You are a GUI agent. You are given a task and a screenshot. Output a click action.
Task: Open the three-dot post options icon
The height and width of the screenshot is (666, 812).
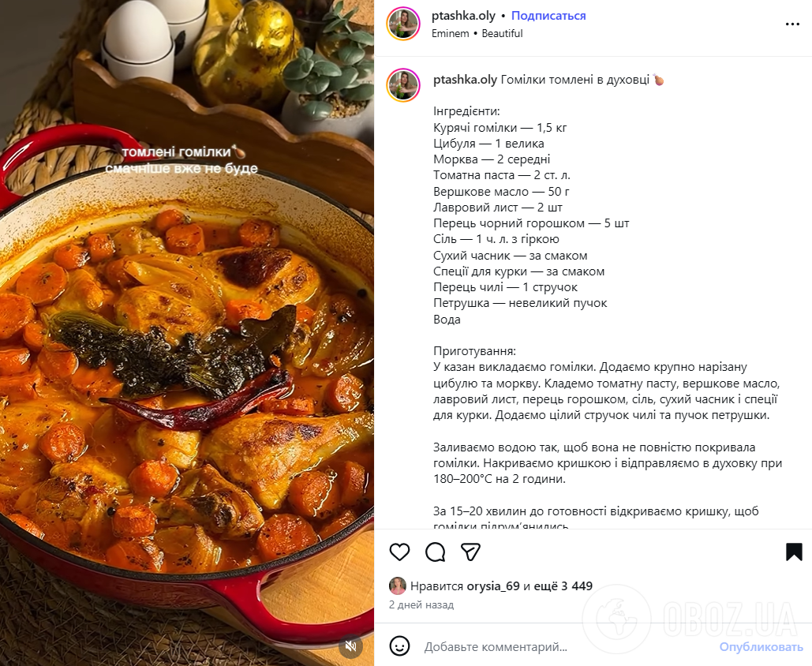pyautogui.click(x=792, y=24)
